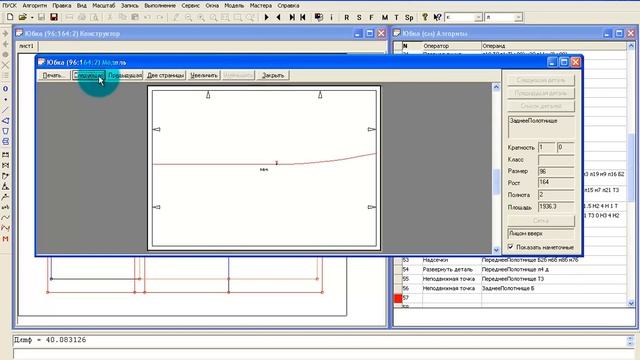The width and height of the screenshot is (640, 360).
Task: Select the triangle shape tool in left toolbar
Action: click(5, 121)
